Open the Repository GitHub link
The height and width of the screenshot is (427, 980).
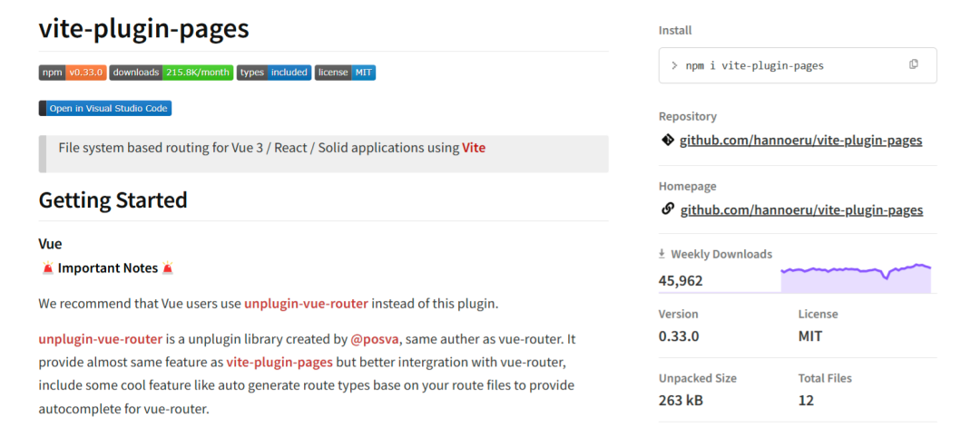[800, 141]
